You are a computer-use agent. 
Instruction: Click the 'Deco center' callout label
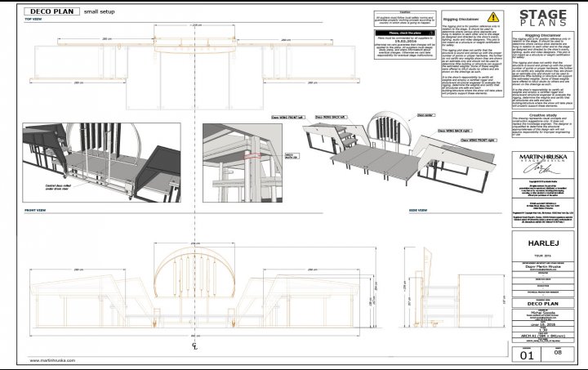pyautogui.click(x=426, y=115)
